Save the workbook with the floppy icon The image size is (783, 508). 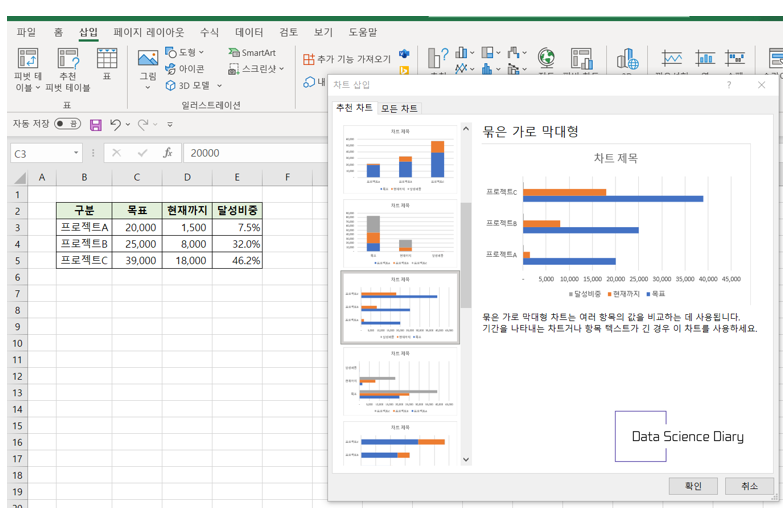click(x=95, y=124)
